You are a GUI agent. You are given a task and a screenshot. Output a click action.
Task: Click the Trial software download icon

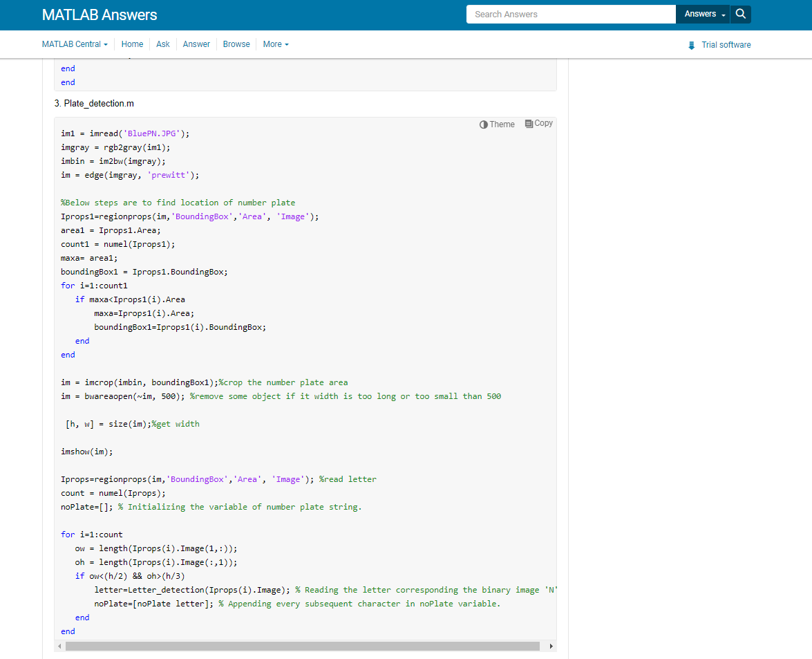click(x=691, y=45)
